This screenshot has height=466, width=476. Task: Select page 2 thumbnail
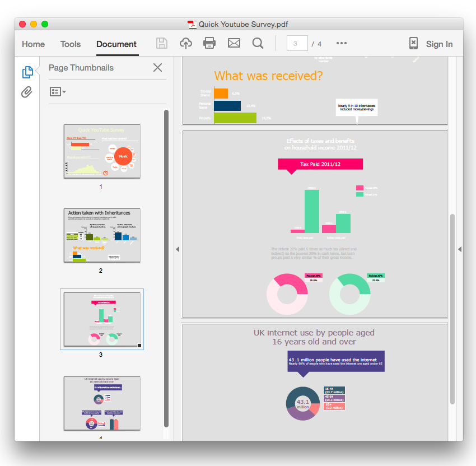pos(102,235)
